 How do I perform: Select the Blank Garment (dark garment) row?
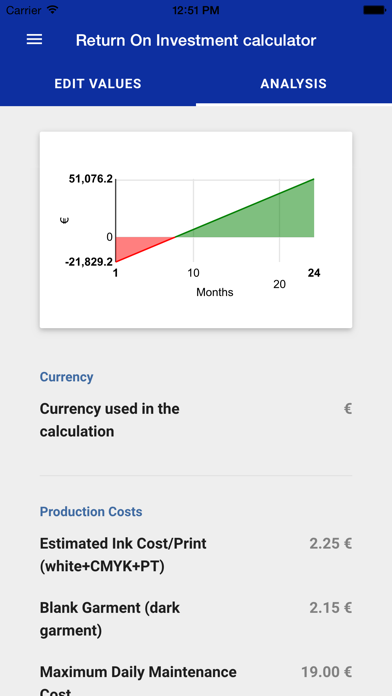point(196,619)
